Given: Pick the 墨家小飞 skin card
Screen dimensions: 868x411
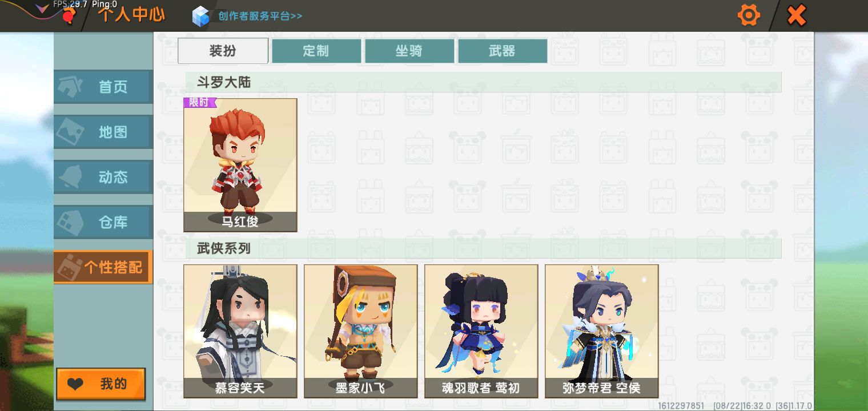Looking at the screenshot, I should pos(361,331).
